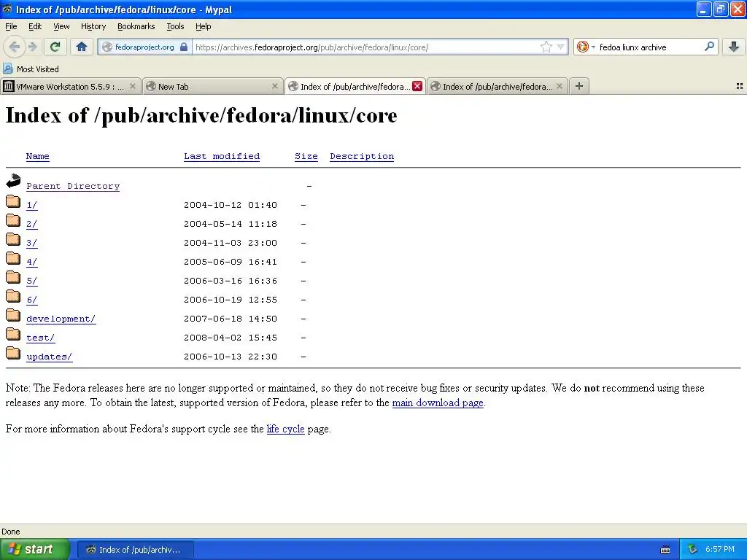Screen dimensions: 747x560
Task: Click the 6:57 PM clock
Action: [x=719, y=550]
